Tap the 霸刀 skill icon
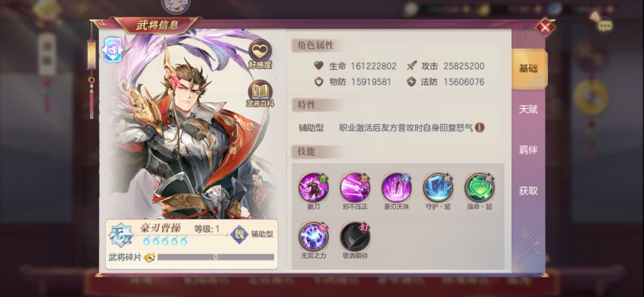Screen dimensions: 644x297 click(314, 188)
